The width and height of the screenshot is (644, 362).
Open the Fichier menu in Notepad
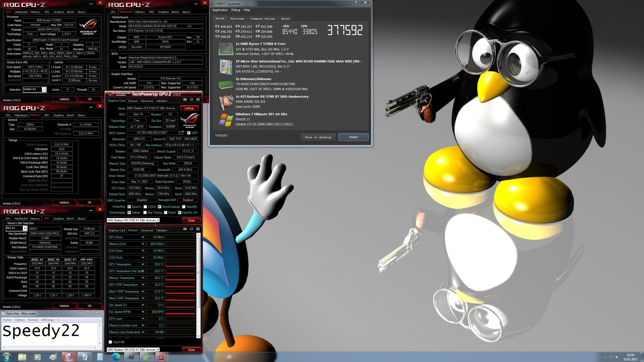(x=7, y=320)
